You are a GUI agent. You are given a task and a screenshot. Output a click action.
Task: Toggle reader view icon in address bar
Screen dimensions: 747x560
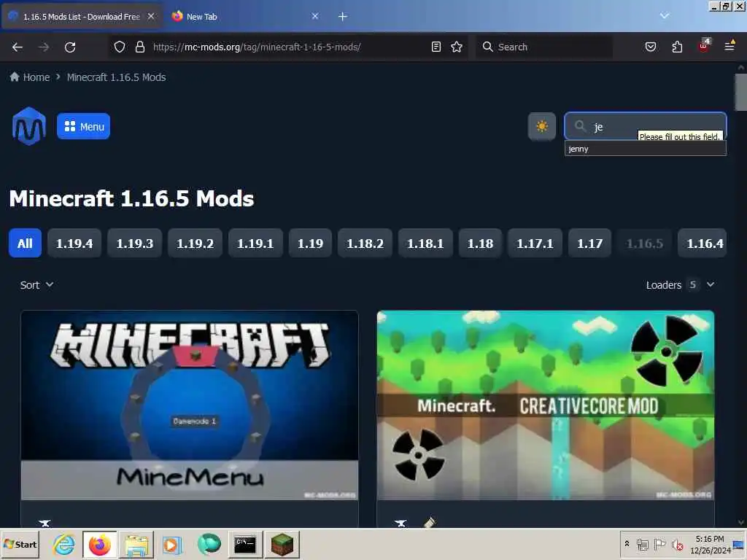click(436, 47)
